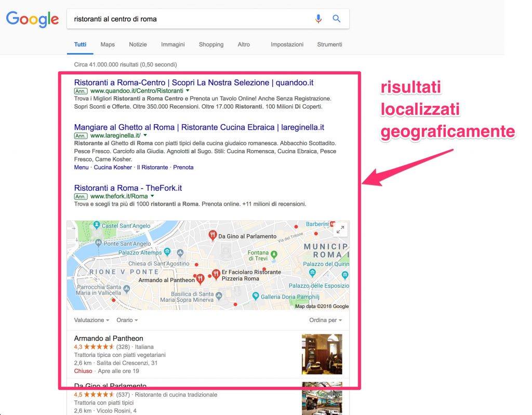Switch to the Shopping tab
This screenshot has height=415, width=532.
tap(211, 45)
